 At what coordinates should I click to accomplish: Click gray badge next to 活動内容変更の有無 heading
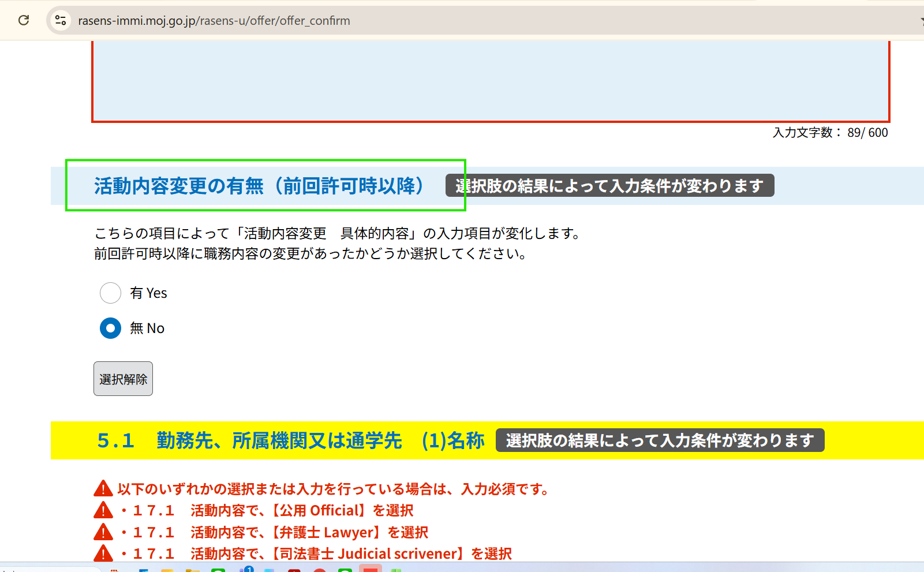pos(609,186)
